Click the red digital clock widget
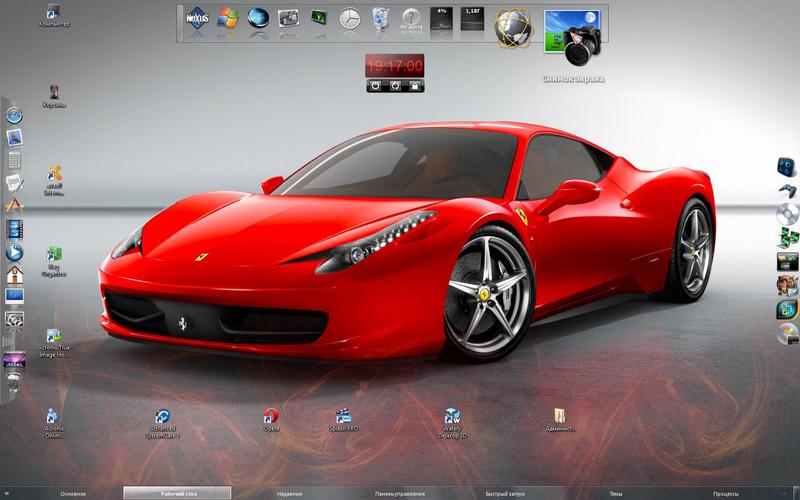800x500 pixels. [x=394, y=66]
